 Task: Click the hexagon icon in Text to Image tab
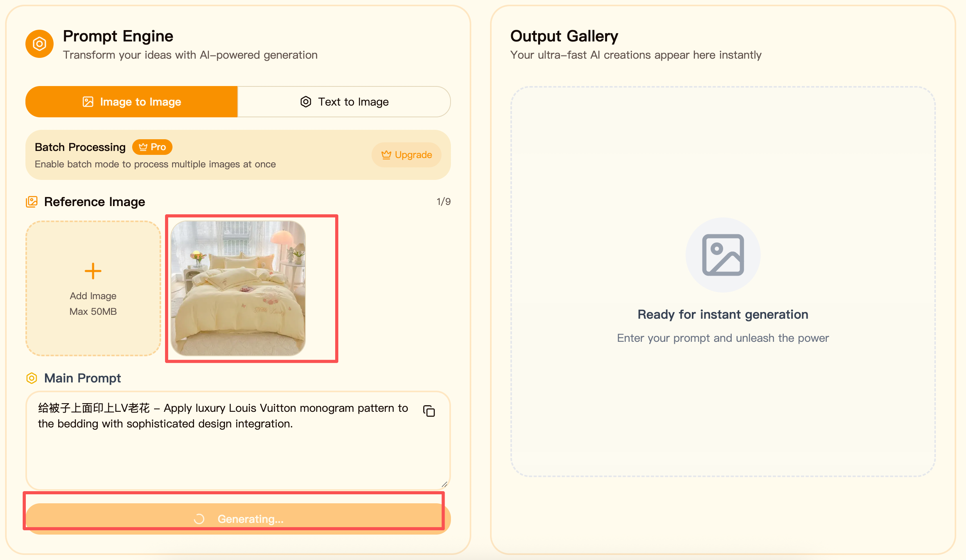point(306,102)
